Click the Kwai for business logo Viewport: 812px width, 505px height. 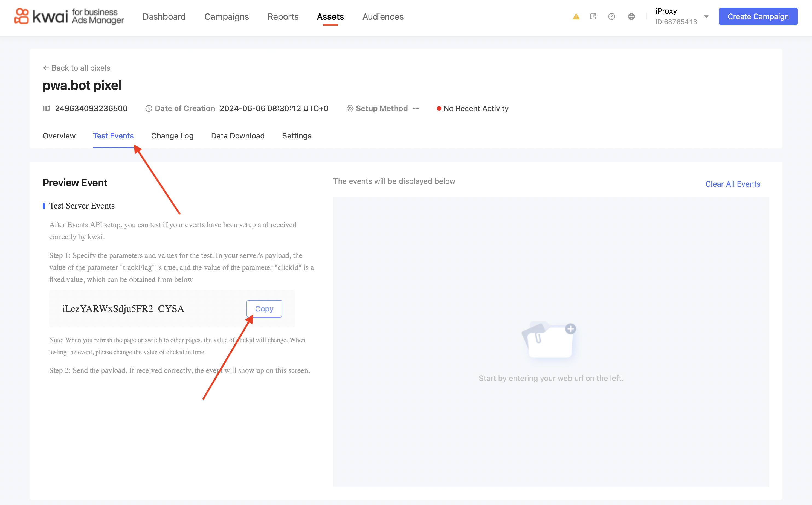point(69,16)
